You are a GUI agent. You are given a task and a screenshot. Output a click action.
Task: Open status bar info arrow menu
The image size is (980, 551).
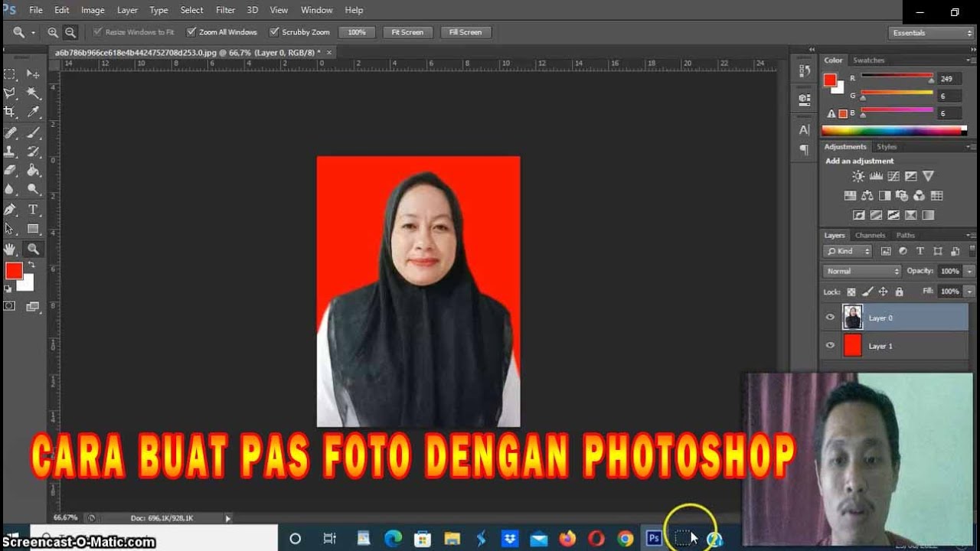[x=227, y=518]
